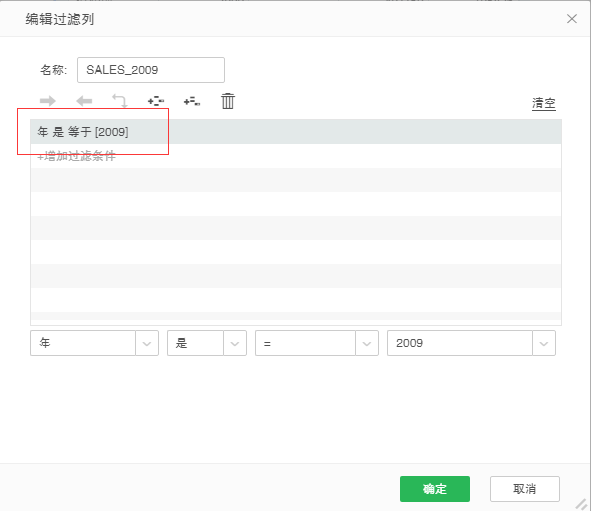Click the 年 field combo box text
The width and height of the screenshot is (591, 511).
(x=83, y=343)
